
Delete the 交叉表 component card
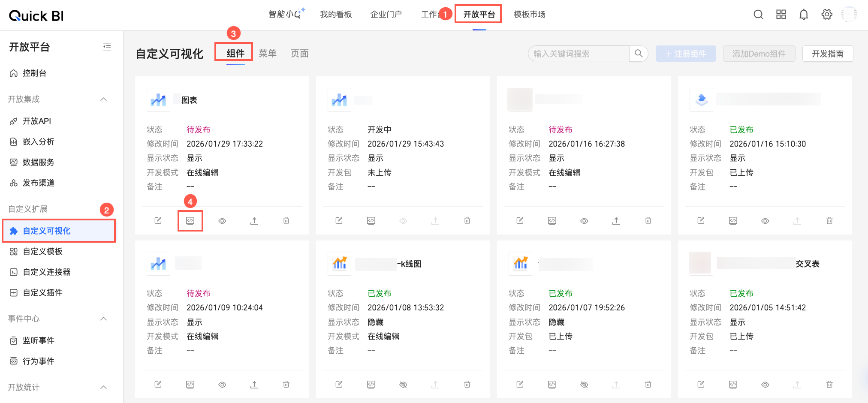pos(829,384)
